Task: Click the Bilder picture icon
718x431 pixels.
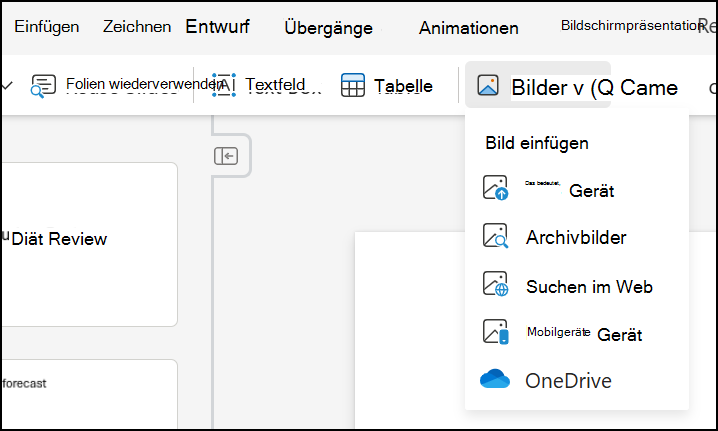Action: 488,85
